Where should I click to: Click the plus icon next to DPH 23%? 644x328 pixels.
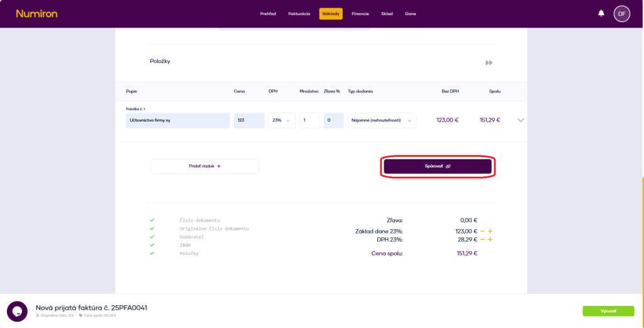(x=490, y=240)
